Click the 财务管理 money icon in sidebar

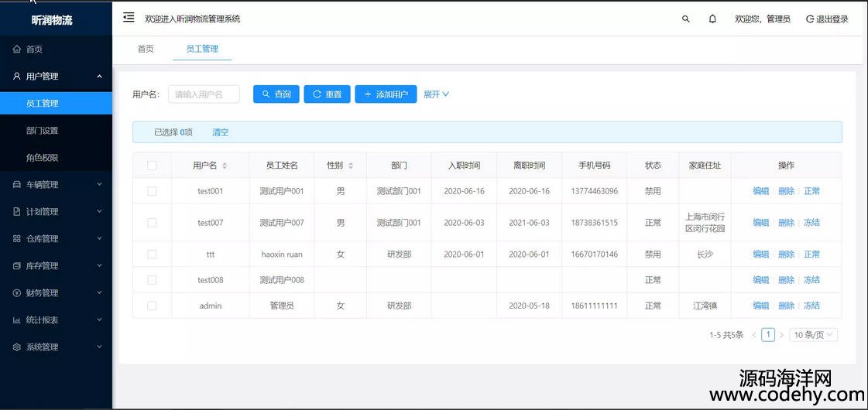point(17,292)
